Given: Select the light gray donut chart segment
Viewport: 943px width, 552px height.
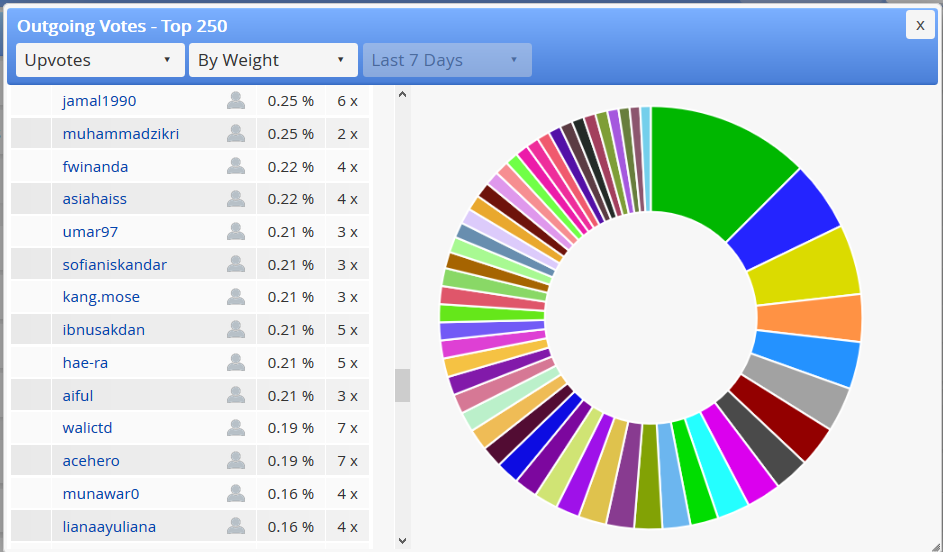Looking at the screenshot, I should [797, 391].
